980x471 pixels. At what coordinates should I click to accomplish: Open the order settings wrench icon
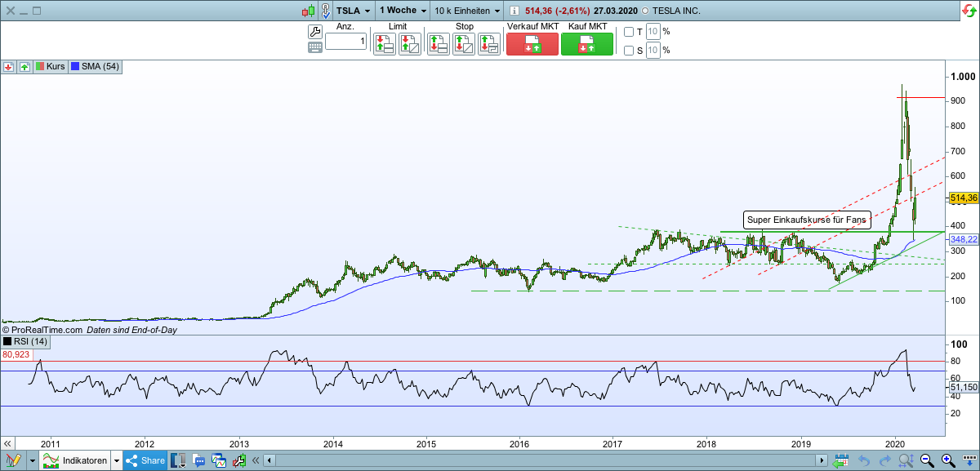click(x=314, y=32)
